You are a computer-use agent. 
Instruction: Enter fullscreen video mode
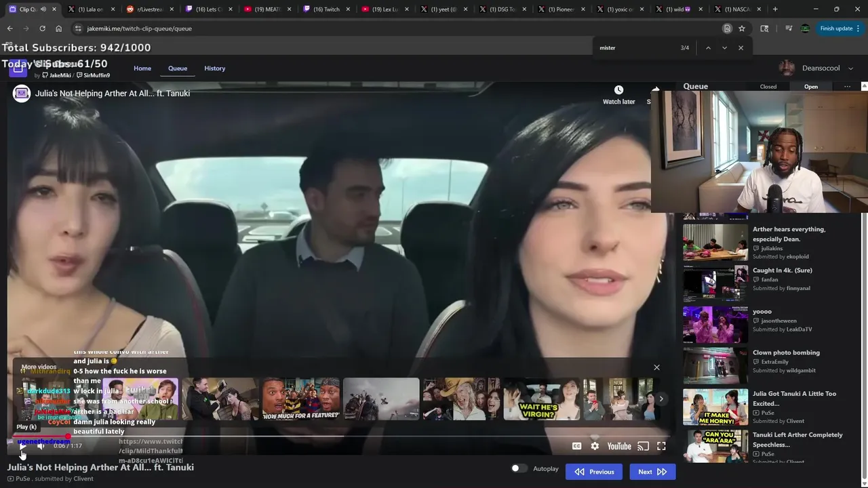(x=661, y=446)
